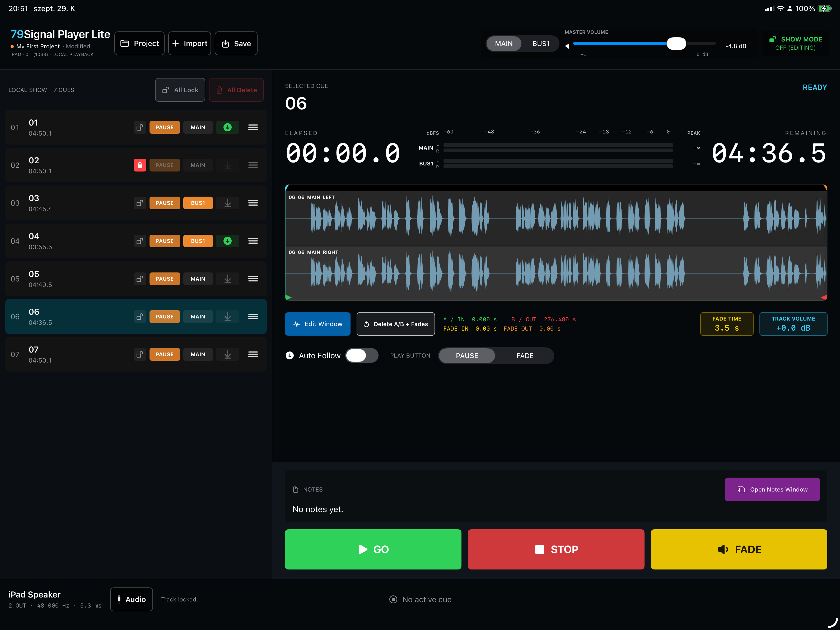840x630 pixels.
Task: Grab reorder handle of cue 07
Action: point(253,355)
